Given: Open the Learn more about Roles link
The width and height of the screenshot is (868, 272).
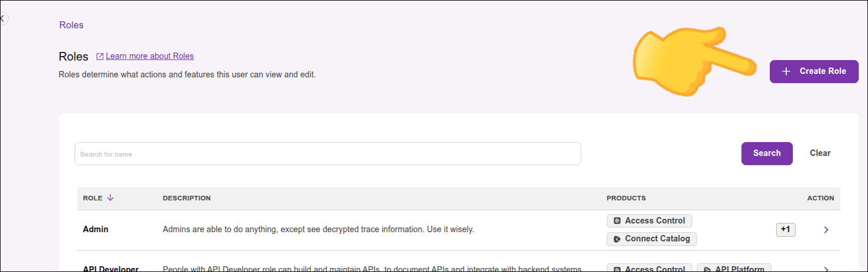Looking at the screenshot, I should (x=150, y=56).
